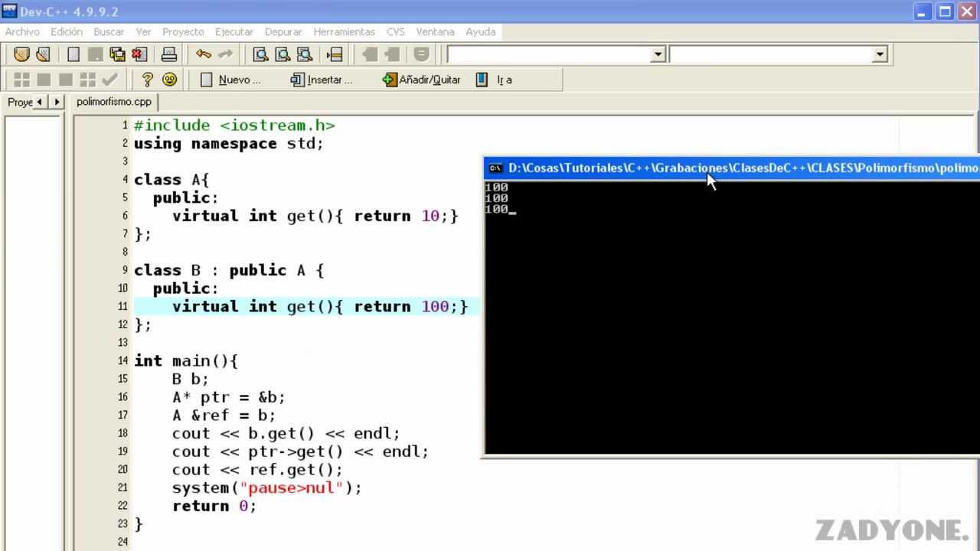The height and width of the screenshot is (551, 980).
Task: Open the second members combo box dropdown
Action: pyautogui.click(x=880, y=54)
